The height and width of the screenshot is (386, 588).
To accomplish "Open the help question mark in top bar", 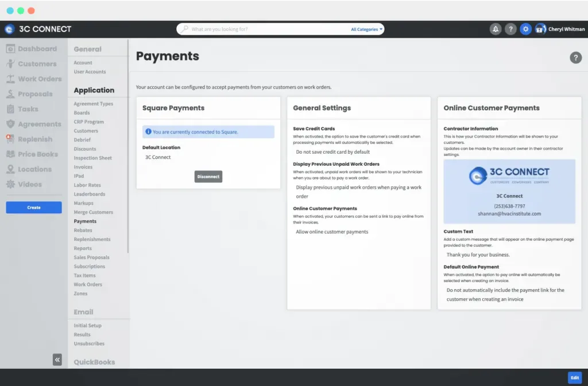I will (510, 29).
